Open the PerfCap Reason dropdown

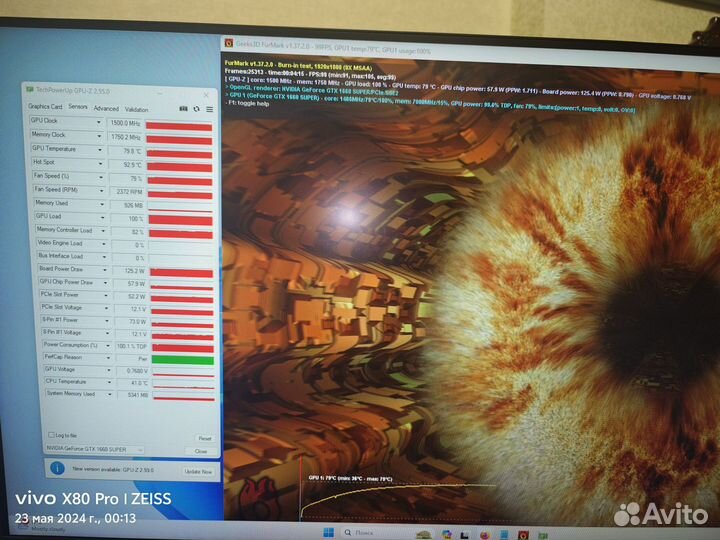tap(108, 357)
